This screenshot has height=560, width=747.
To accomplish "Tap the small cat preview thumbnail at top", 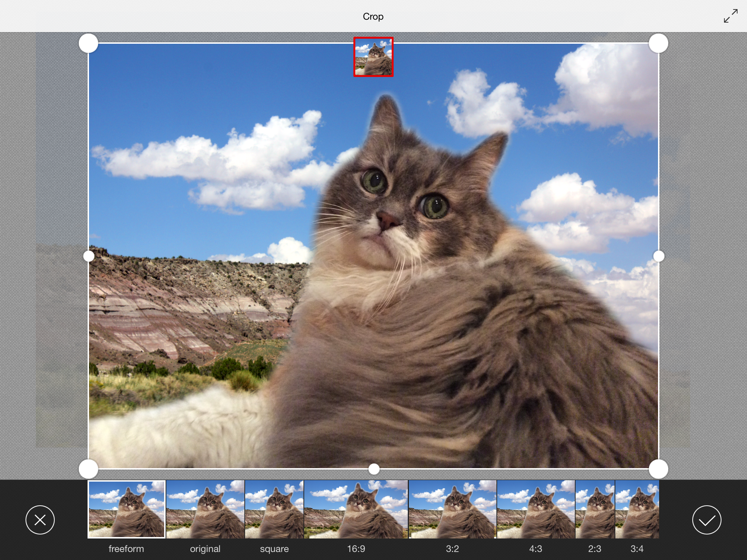I will [373, 57].
